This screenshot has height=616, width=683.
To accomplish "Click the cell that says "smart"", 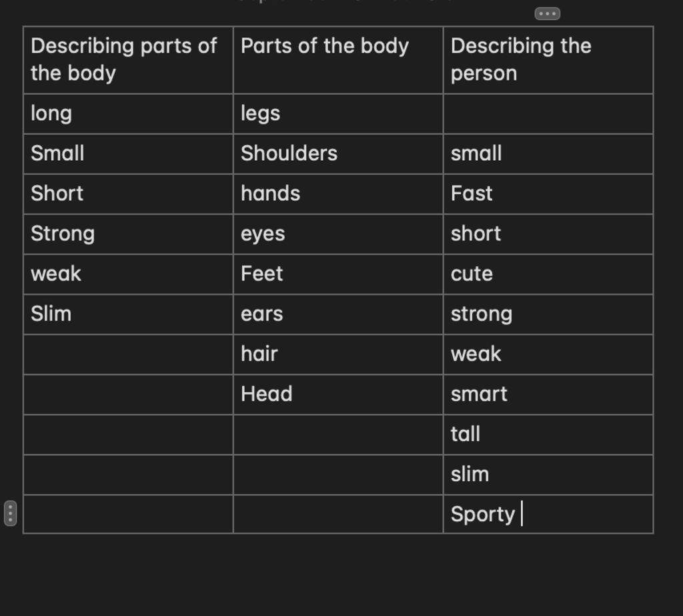I will click(x=548, y=394).
